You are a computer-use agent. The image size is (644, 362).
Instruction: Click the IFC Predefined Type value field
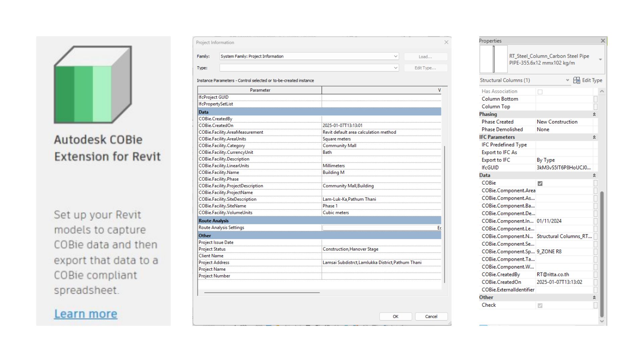tap(565, 145)
